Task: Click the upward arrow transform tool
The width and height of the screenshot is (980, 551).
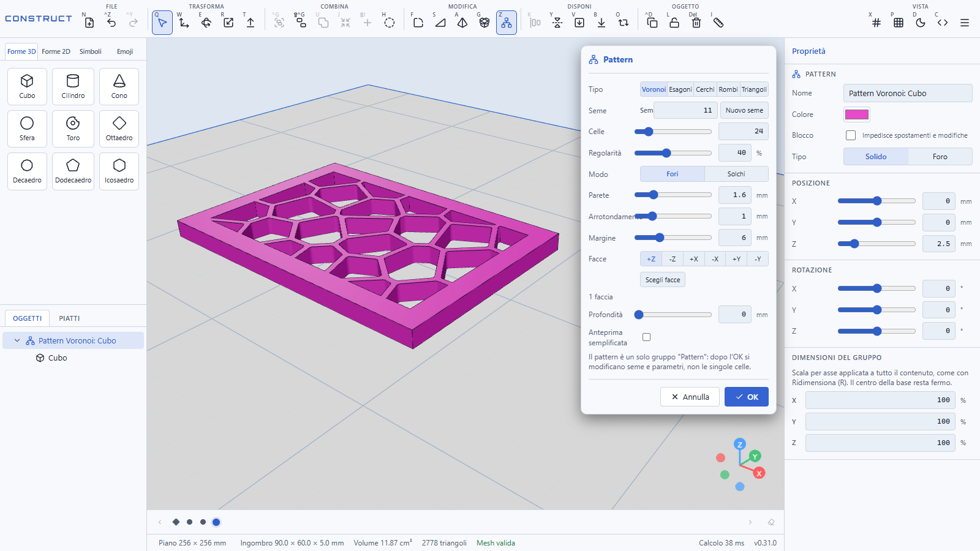Action: click(x=251, y=23)
